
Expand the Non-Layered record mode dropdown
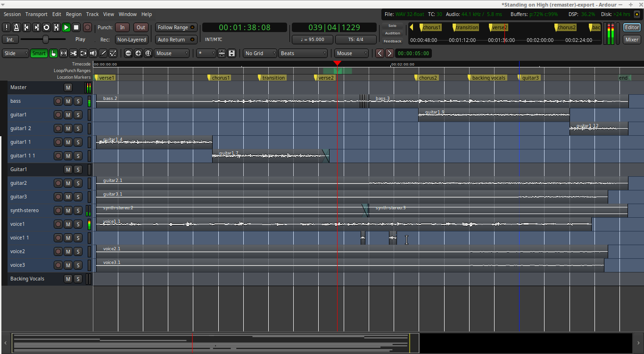point(132,40)
